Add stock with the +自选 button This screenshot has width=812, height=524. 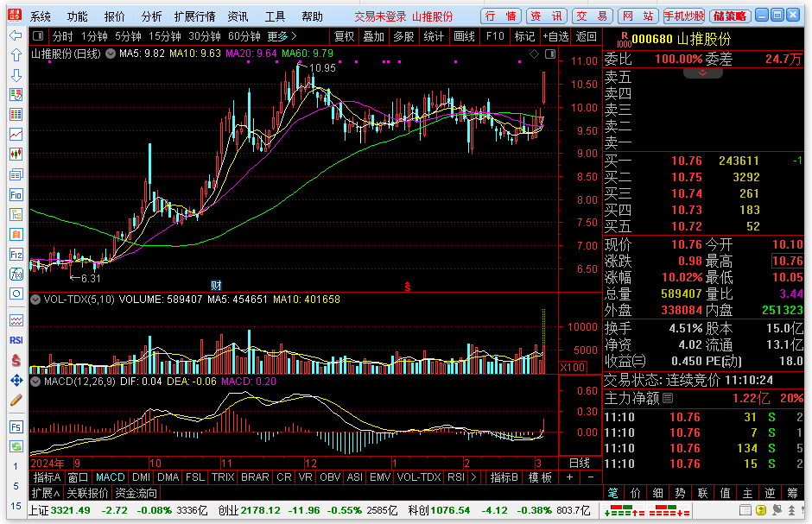coord(555,36)
